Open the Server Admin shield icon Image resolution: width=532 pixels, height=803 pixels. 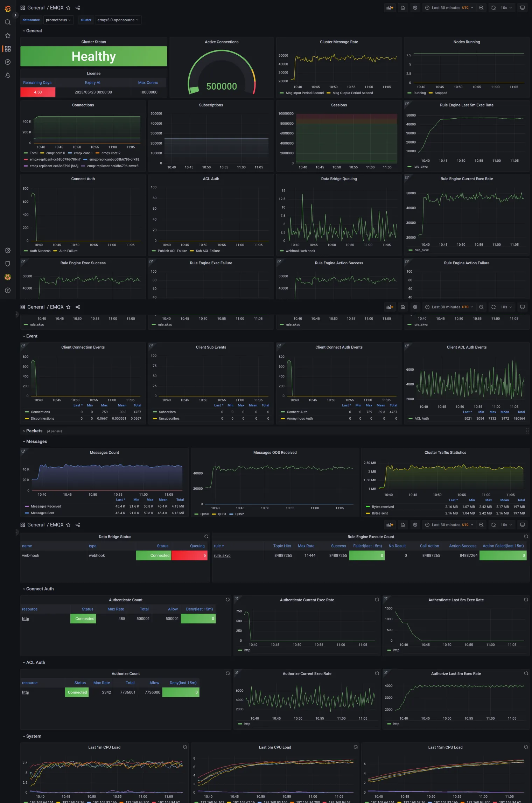pos(8,264)
